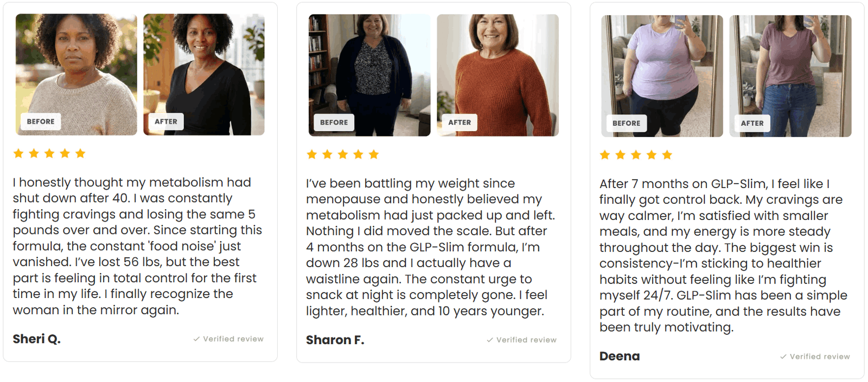Click the fifth star in Sheri's rating

pyautogui.click(x=80, y=153)
